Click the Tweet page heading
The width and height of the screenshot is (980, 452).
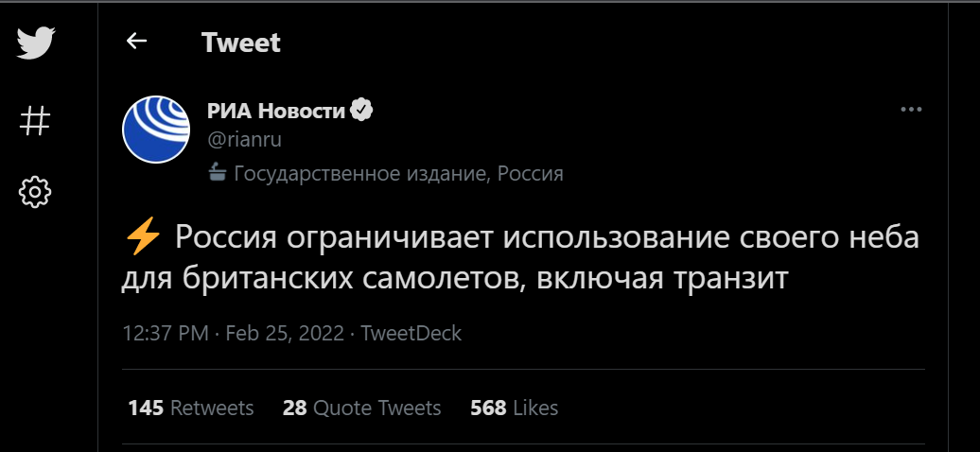(241, 43)
